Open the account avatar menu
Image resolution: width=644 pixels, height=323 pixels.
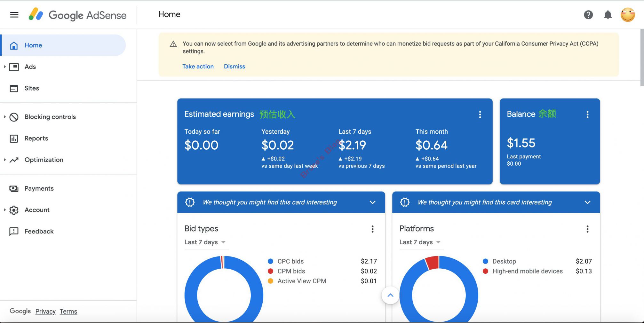[x=627, y=15]
